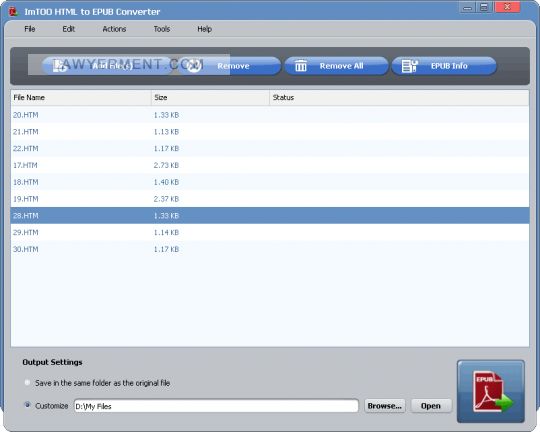Screen dimensions: 540x432
Task: Select the 20.HTM file row
Action: [270, 115]
